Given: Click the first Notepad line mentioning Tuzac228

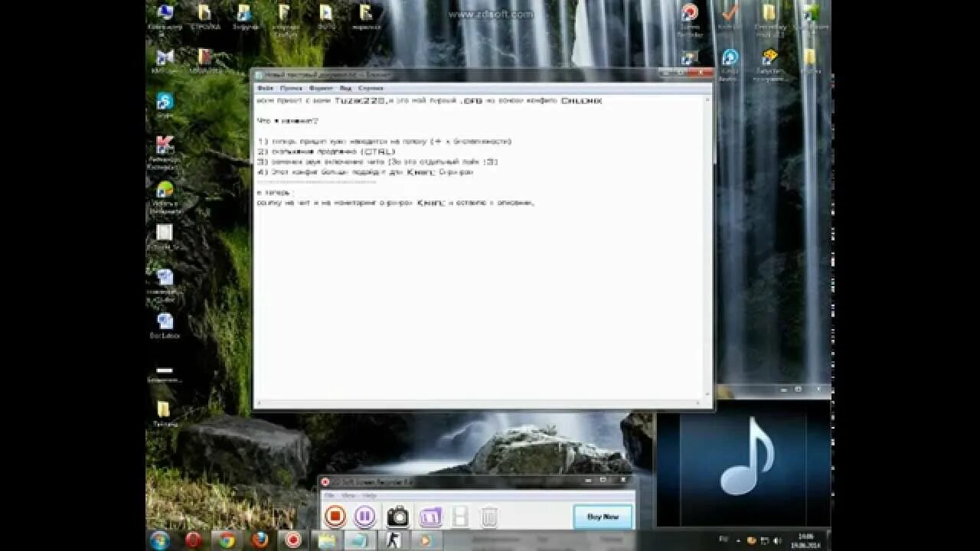Looking at the screenshot, I should point(430,100).
